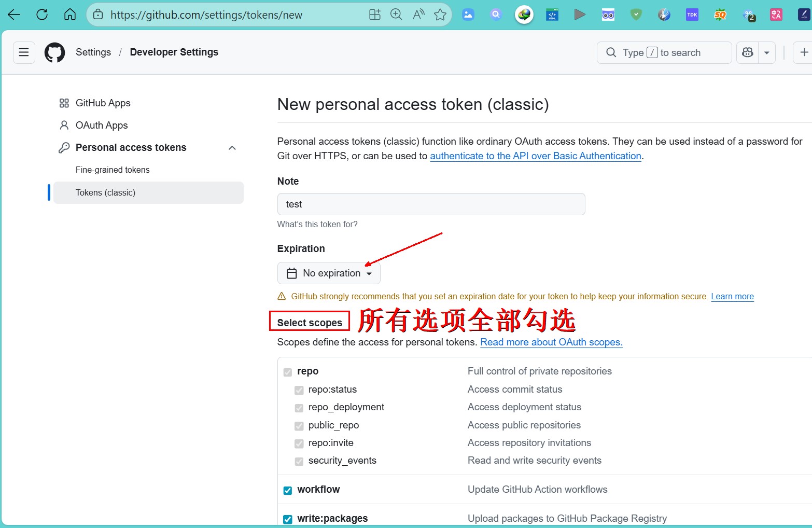This screenshot has height=528, width=812.
Task: Open the owl eyes extension icon
Action: pos(608,15)
